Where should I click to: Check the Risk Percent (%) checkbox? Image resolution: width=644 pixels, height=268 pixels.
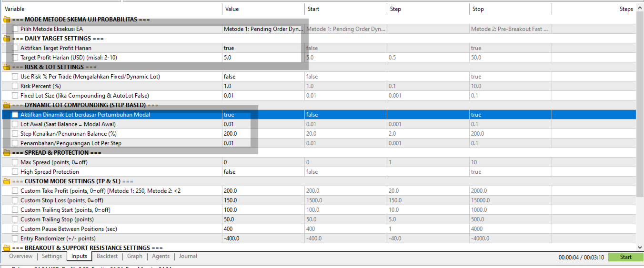pos(15,86)
